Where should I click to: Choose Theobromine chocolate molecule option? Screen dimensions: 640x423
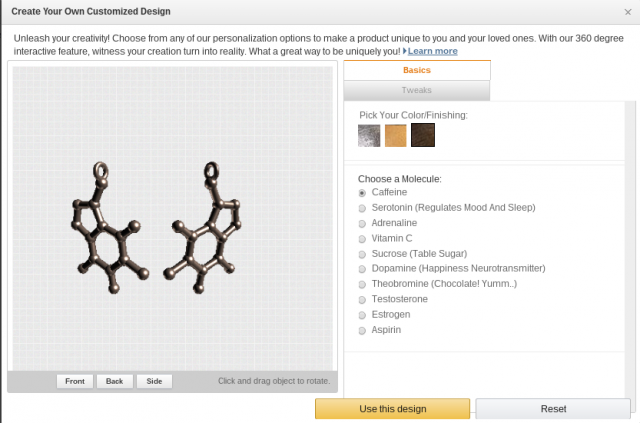[x=362, y=284]
